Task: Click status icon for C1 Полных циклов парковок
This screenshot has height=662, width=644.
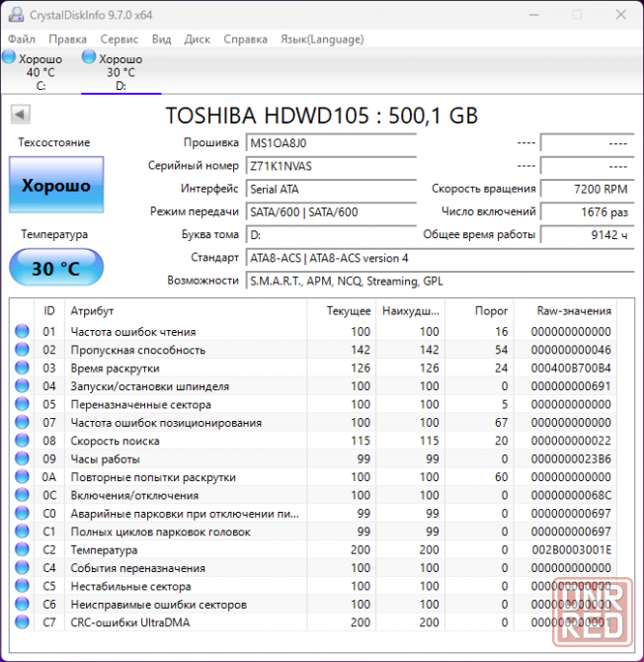Action: [22, 532]
